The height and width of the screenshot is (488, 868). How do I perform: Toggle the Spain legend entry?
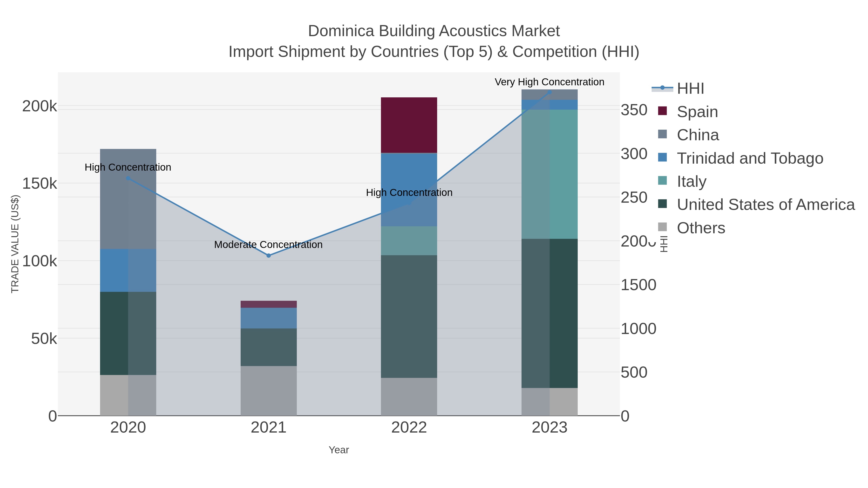pyautogui.click(x=688, y=112)
